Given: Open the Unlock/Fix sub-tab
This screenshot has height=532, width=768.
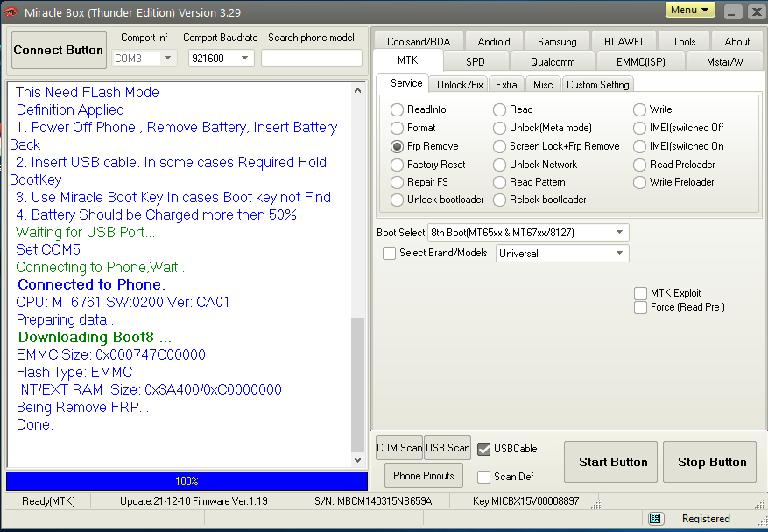Looking at the screenshot, I should [x=460, y=85].
